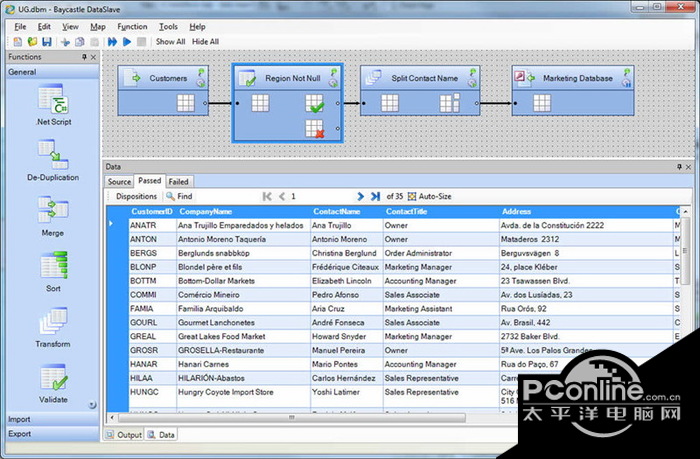Pin the Data panel
Image resolution: width=700 pixels, height=459 pixels.
point(679,167)
